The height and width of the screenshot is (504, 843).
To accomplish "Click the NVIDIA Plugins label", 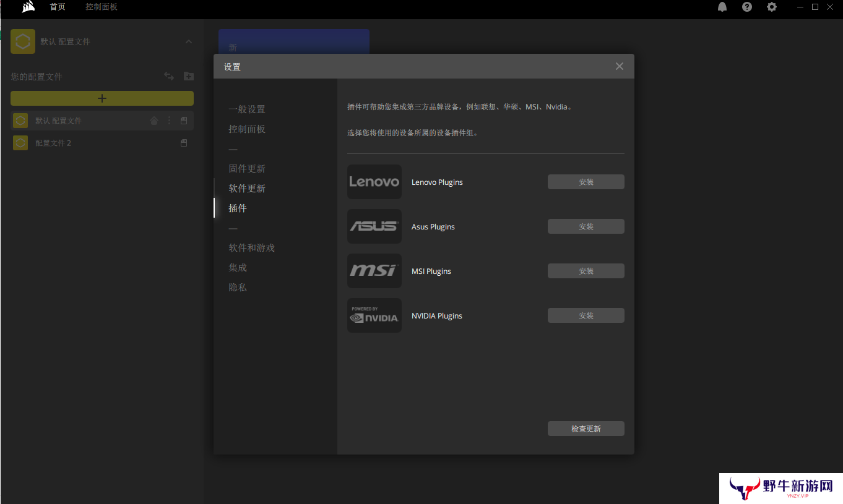I will (437, 316).
